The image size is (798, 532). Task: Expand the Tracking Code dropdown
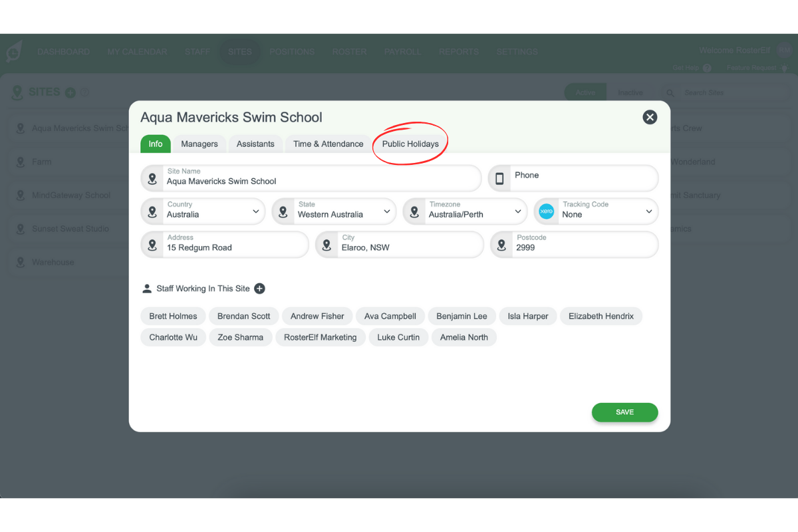tap(649, 211)
